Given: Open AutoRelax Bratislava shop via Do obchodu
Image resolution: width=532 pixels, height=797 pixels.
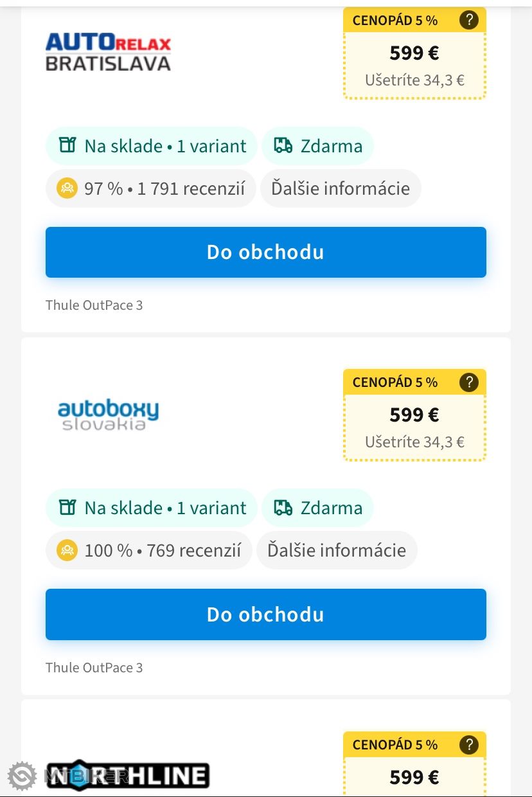Looking at the screenshot, I should click(265, 252).
